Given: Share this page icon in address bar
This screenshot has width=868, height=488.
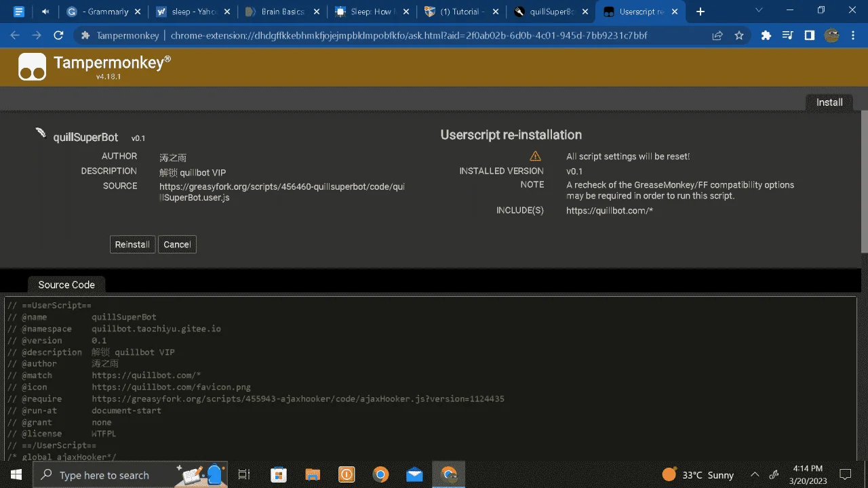Looking at the screenshot, I should tap(717, 35).
